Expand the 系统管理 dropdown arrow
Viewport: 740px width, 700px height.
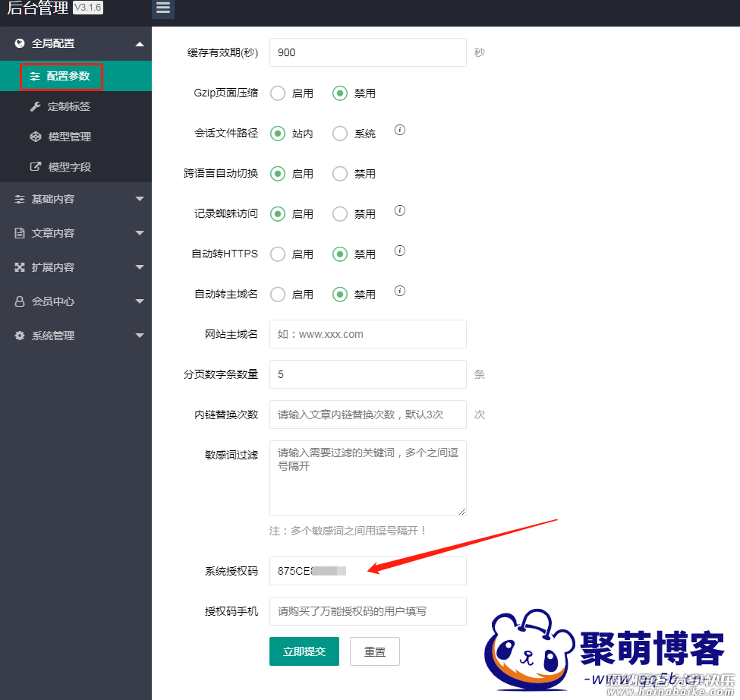(139, 336)
